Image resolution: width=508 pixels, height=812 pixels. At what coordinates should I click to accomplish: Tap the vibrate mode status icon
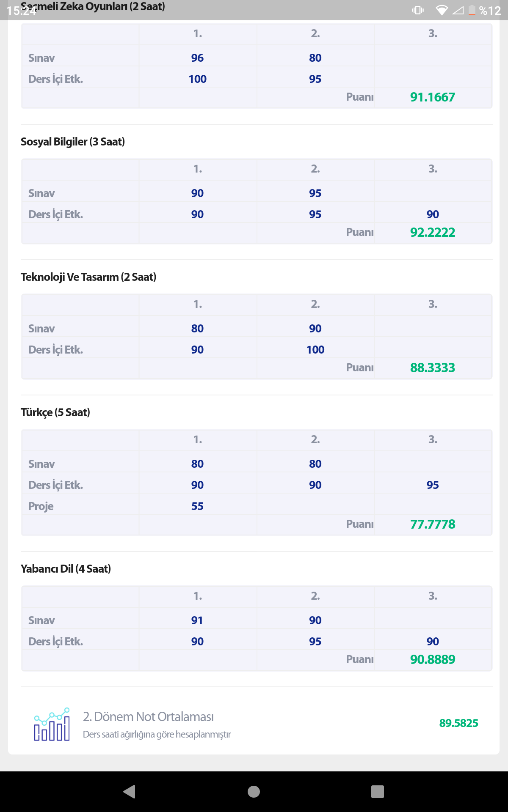(x=418, y=10)
